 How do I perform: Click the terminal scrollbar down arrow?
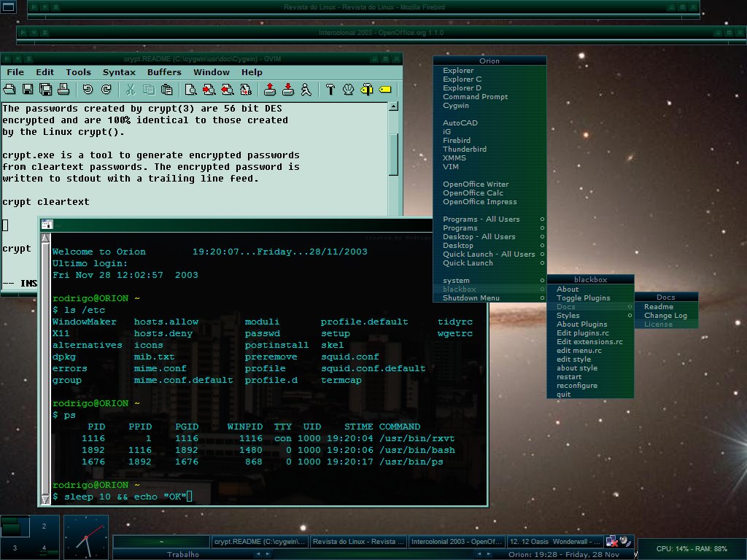(45, 499)
